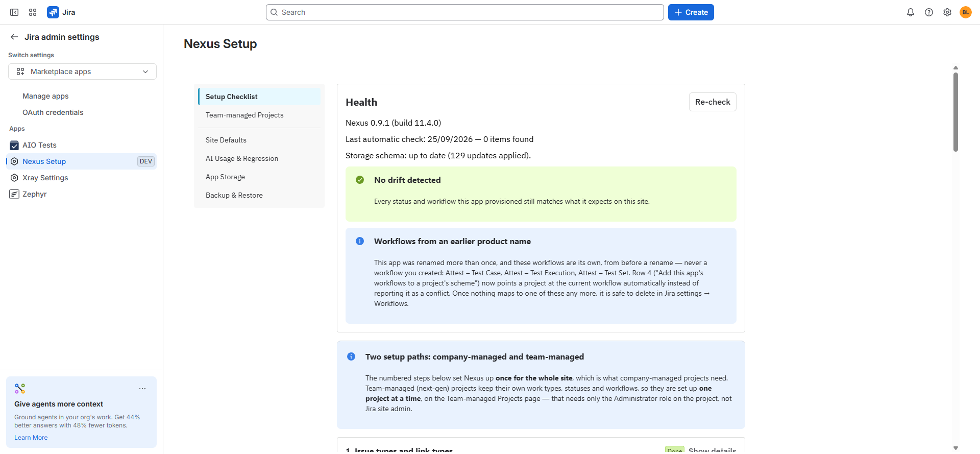Click the scrollbar up arrow
Screen dimensions: 980x454
[955, 67]
